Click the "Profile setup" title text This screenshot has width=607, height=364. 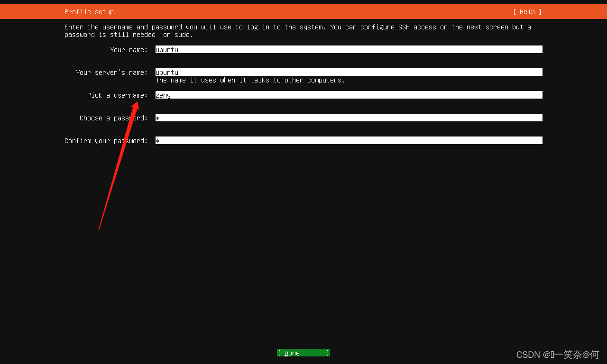tap(89, 12)
